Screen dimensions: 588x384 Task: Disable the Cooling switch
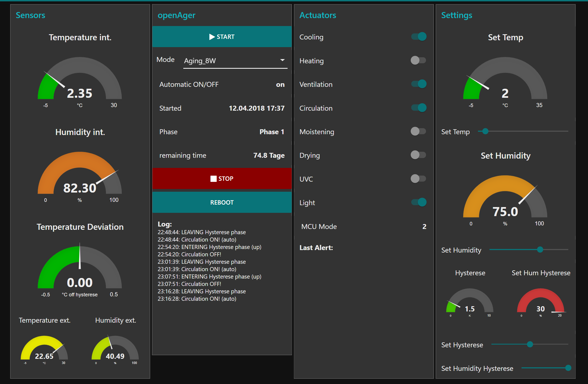point(419,36)
